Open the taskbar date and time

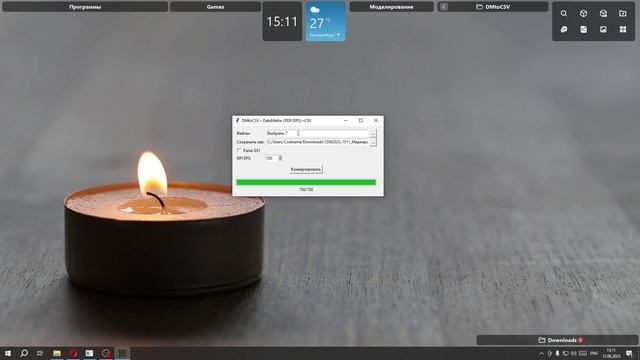click(611, 353)
